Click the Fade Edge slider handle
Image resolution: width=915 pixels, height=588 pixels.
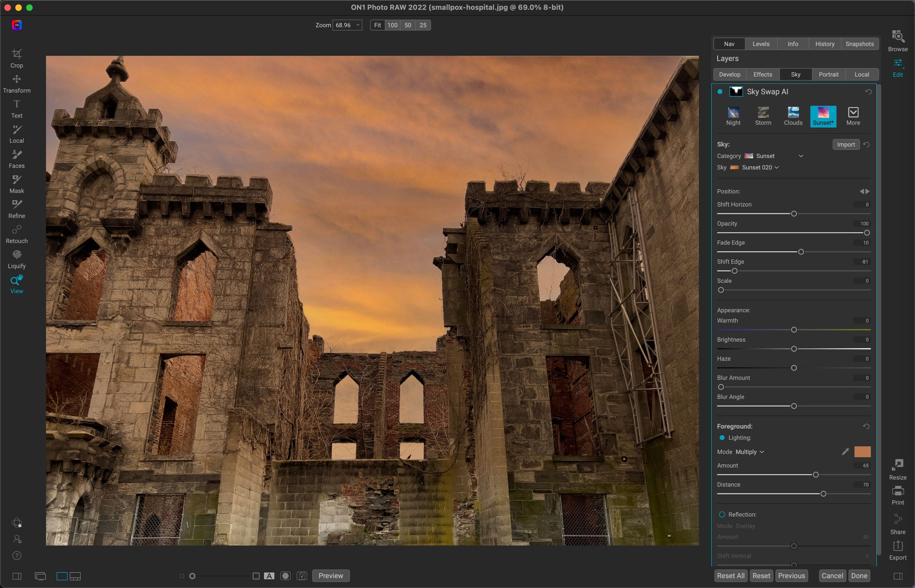click(x=801, y=252)
